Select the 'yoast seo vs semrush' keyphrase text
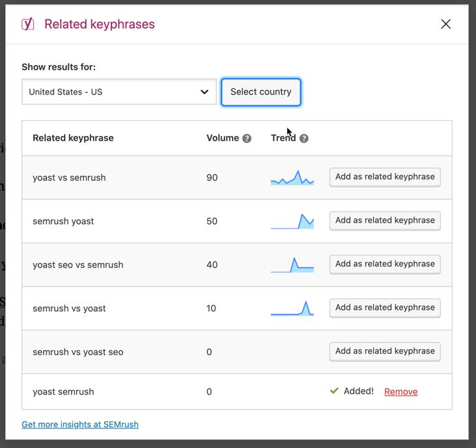476x448 pixels. click(x=78, y=264)
